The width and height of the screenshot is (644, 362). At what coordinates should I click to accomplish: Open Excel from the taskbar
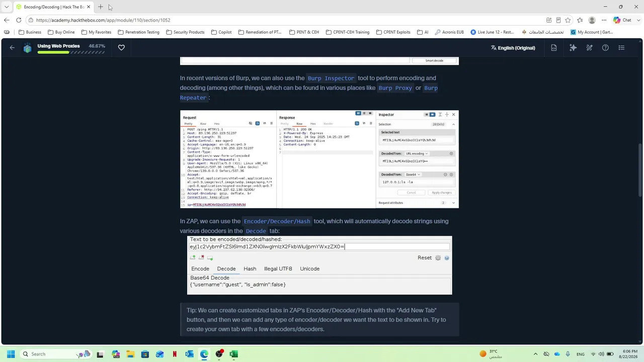coord(233,354)
